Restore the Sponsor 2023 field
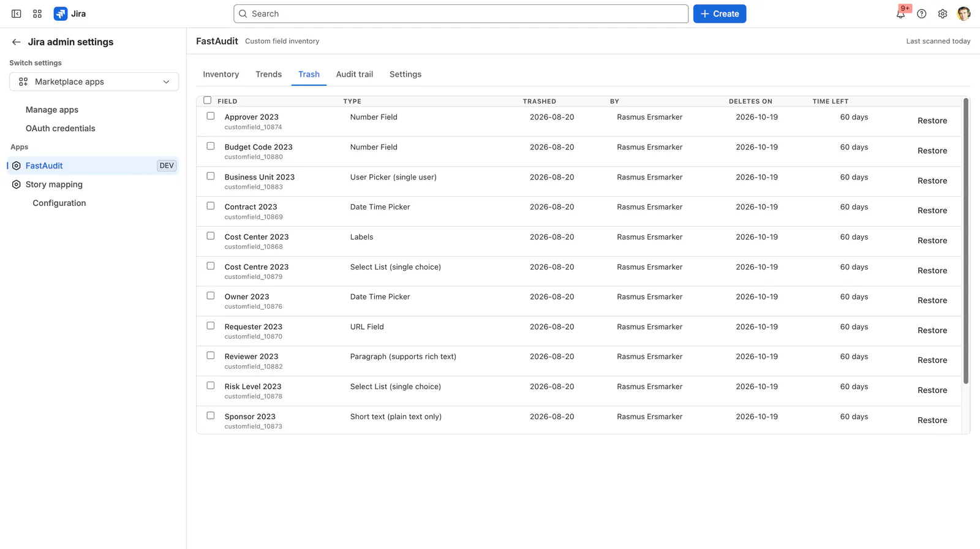This screenshot has height=549, width=980. click(x=932, y=420)
